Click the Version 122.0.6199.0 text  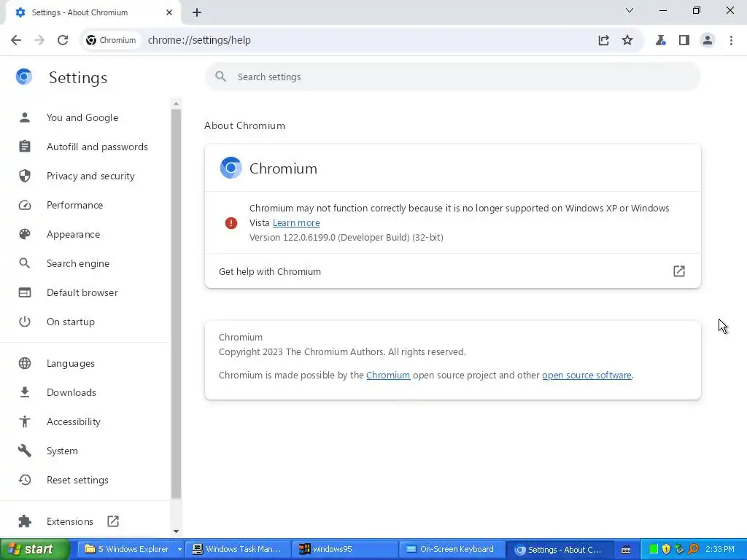coord(347,237)
